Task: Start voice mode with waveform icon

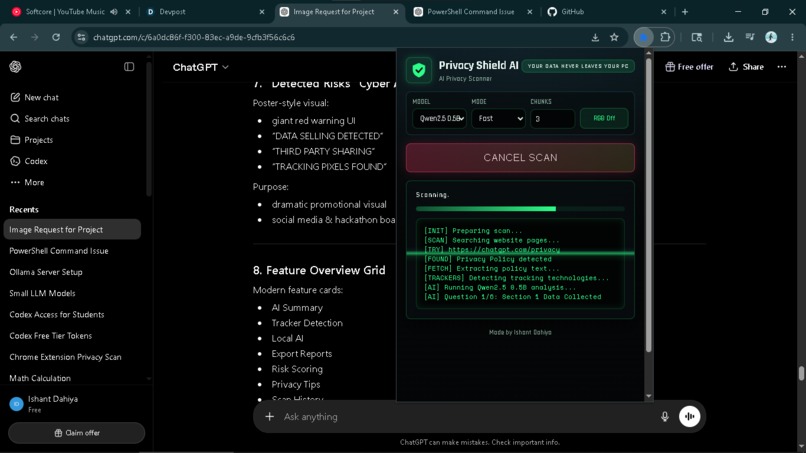Action: click(689, 416)
